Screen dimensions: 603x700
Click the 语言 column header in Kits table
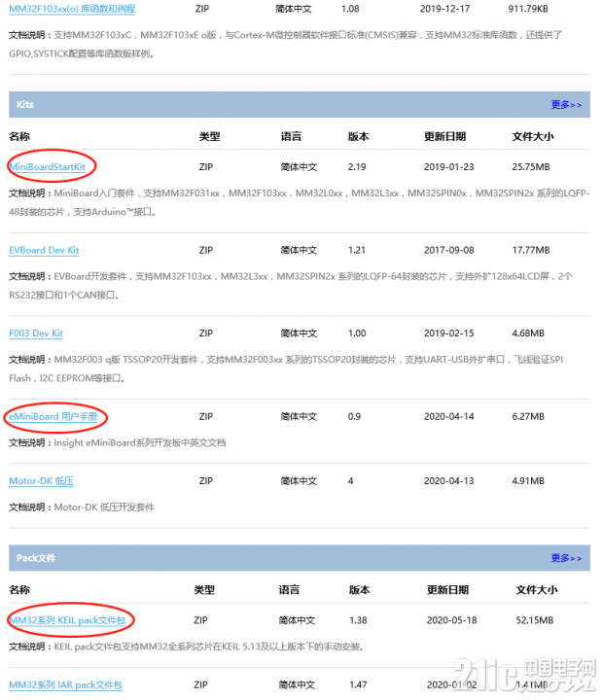pyautogui.click(x=291, y=137)
